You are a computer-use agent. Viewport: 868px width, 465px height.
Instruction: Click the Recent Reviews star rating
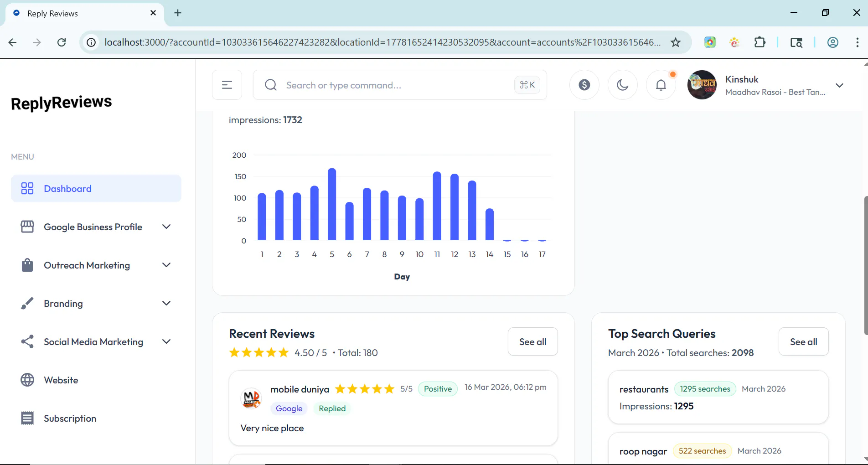pos(259,352)
